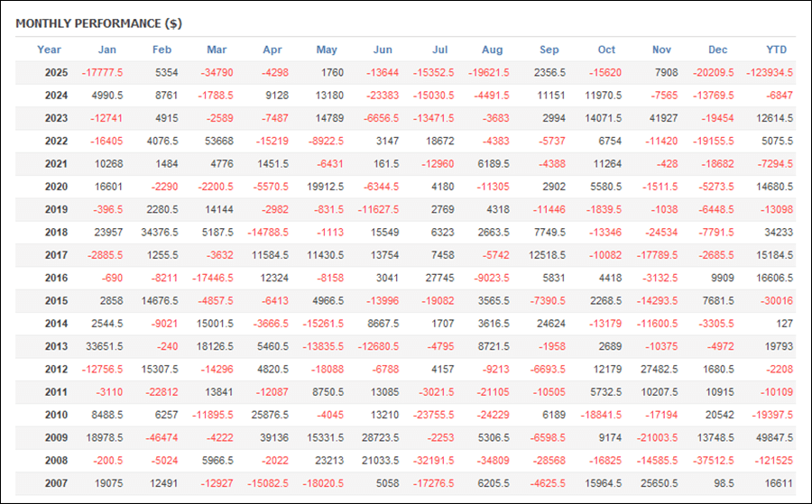The image size is (812, 504).
Task: Click the Jan column header
Action: pos(107,50)
